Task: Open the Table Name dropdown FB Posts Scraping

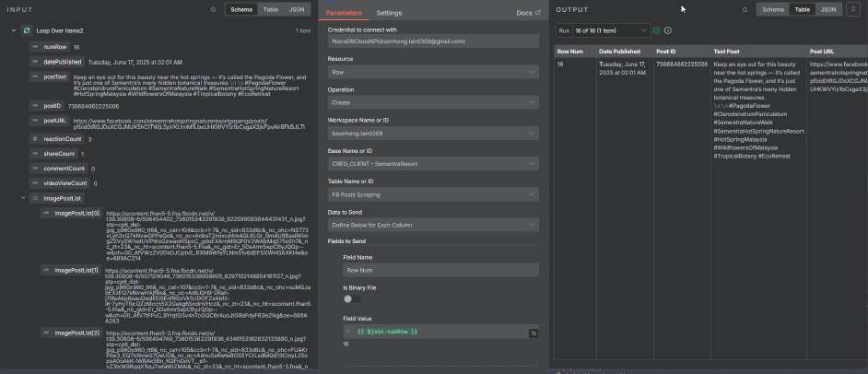Action: tap(433, 194)
